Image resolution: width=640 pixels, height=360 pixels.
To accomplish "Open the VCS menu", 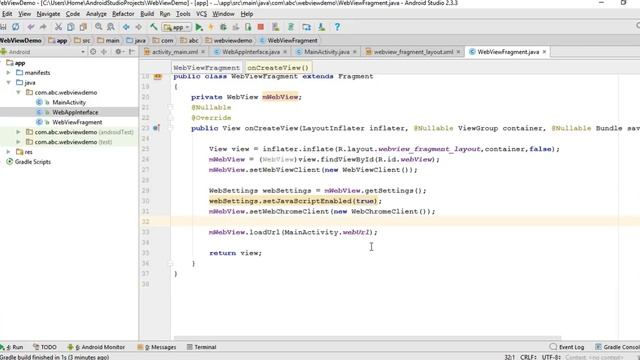I will (x=201, y=14).
